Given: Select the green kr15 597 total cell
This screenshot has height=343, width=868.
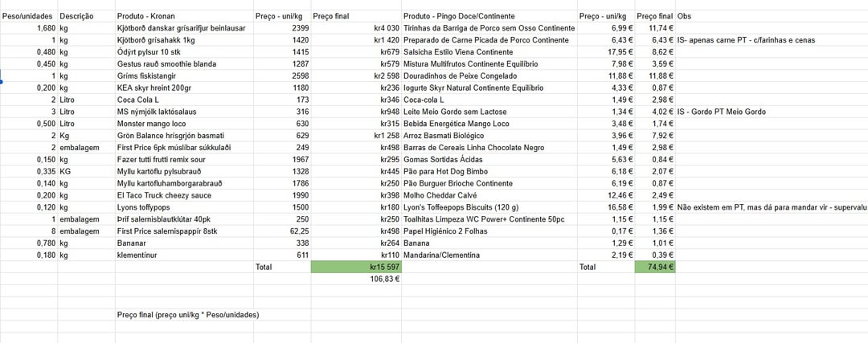Looking at the screenshot, I should tap(355, 267).
